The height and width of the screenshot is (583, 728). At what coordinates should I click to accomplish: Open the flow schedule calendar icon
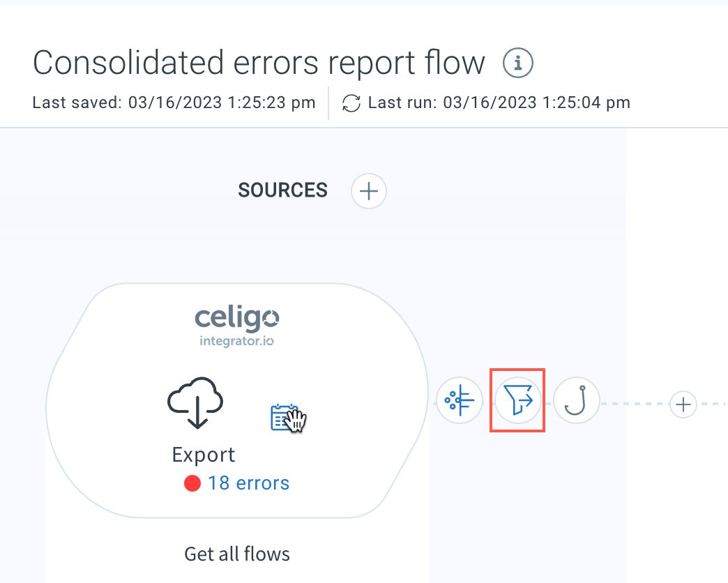[287, 417]
